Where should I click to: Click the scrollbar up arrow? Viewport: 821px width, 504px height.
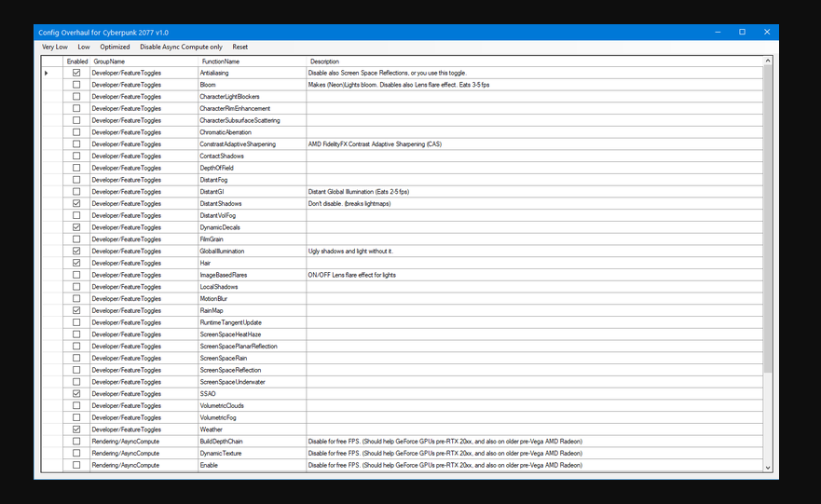(x=768, y=61)
